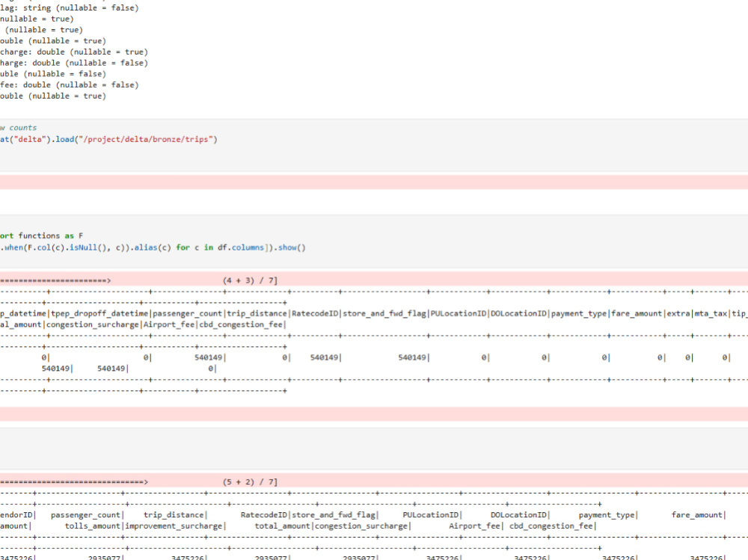This screenshot has width=748, height=560.
Task: Click the "improvement_surcharge" column header
Action: (174, 526)
